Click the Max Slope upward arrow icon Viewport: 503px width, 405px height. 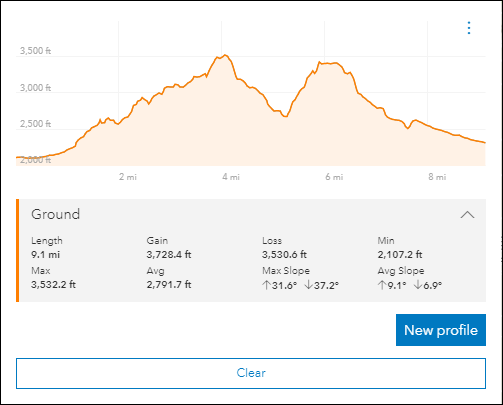coord(266,285)
